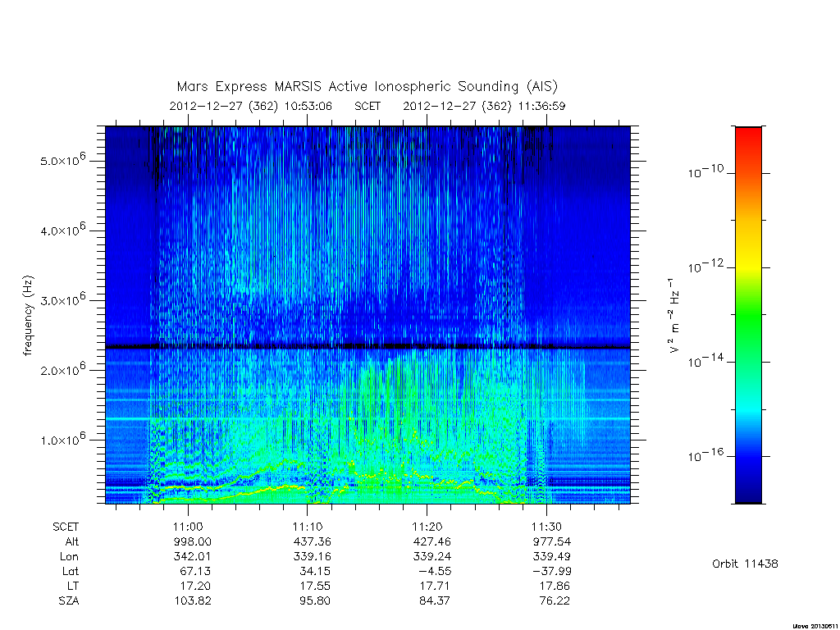This screenshot has height=630, width=840.
Task: Click the longitude value 342.01
Action: [192, 556]
